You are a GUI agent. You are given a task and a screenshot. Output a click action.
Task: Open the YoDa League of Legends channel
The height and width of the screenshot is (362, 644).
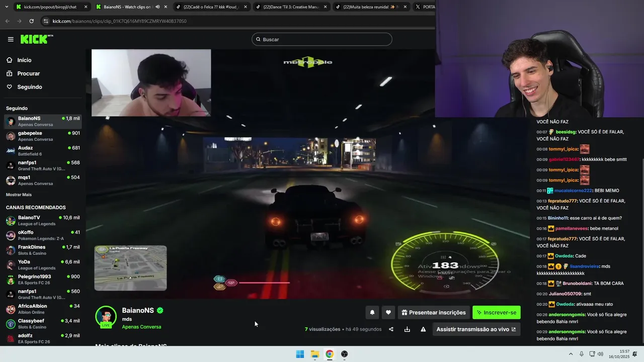pyautogui.click(x=43, y=264)
